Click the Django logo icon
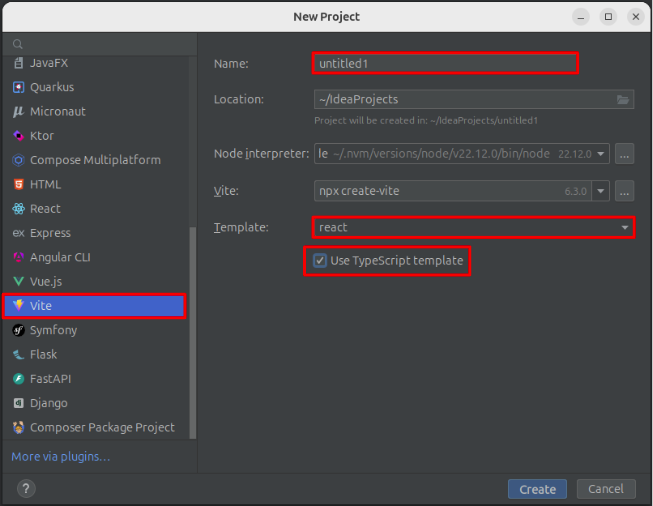 [18, 403]
